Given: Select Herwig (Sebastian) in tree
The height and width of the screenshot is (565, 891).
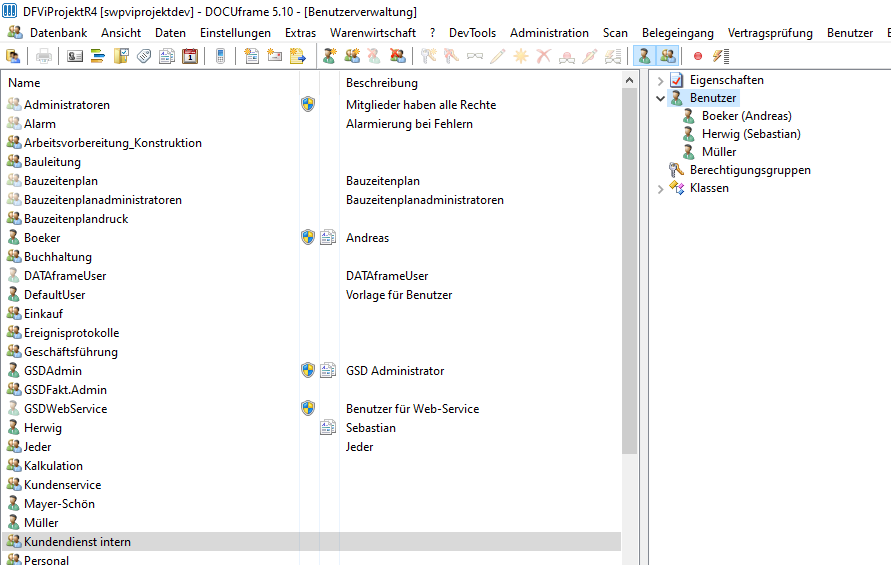Looking at the screenshot, I should (x=751, y=134).
